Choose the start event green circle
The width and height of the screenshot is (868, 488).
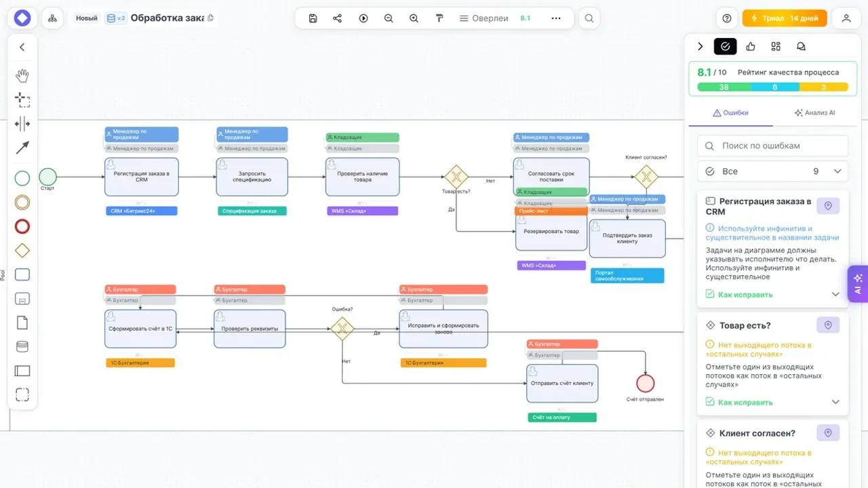tap(22, 178)
